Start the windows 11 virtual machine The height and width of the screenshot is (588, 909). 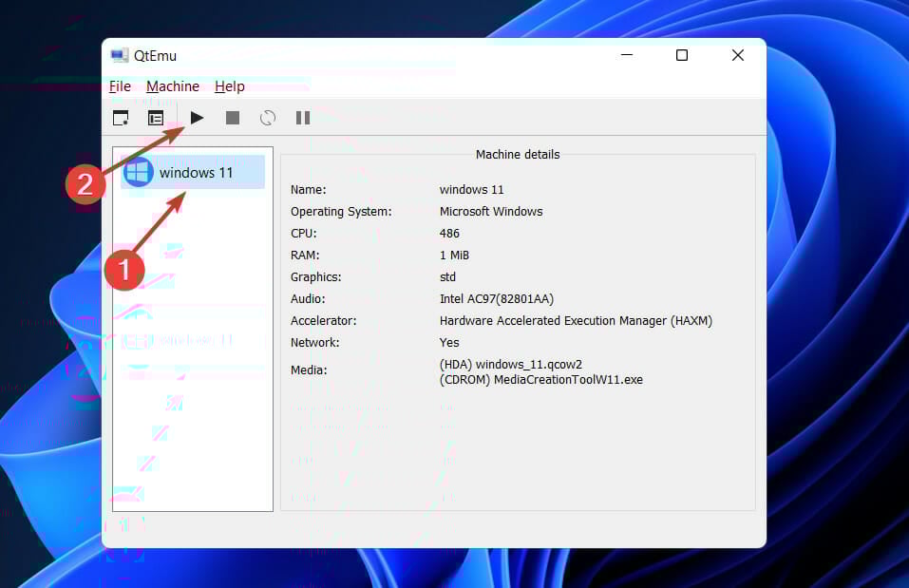[197, 117]
